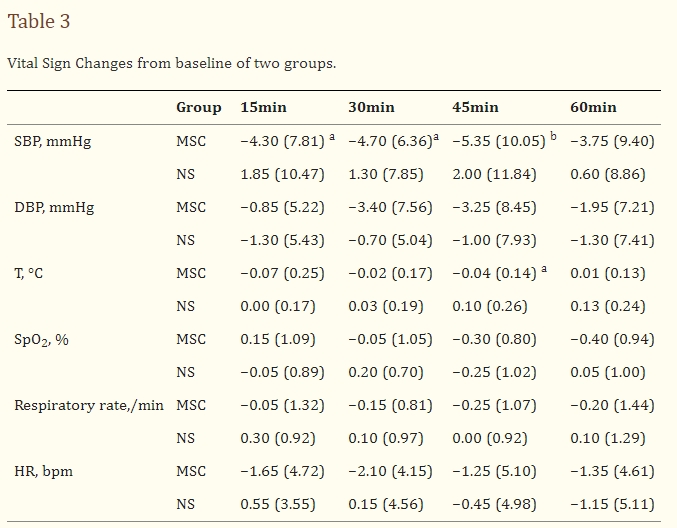
Task: Click the "45min" column header
Action: click(x=476, y=107)
